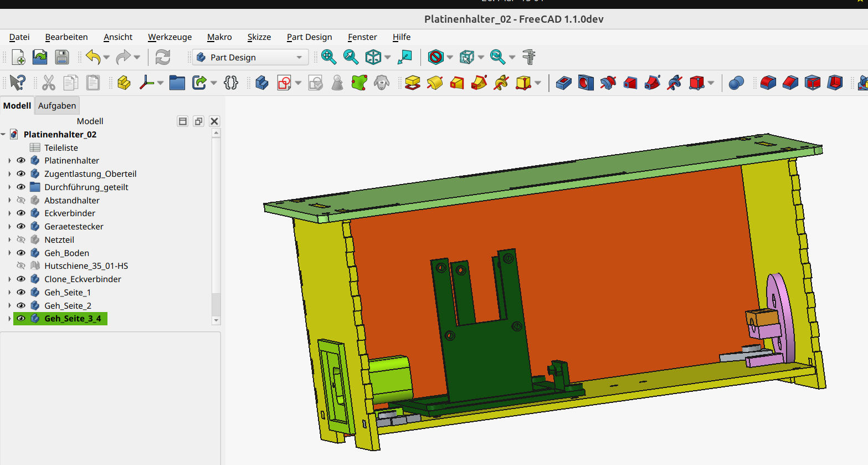Open the Hole tool

tap(586, 83)
